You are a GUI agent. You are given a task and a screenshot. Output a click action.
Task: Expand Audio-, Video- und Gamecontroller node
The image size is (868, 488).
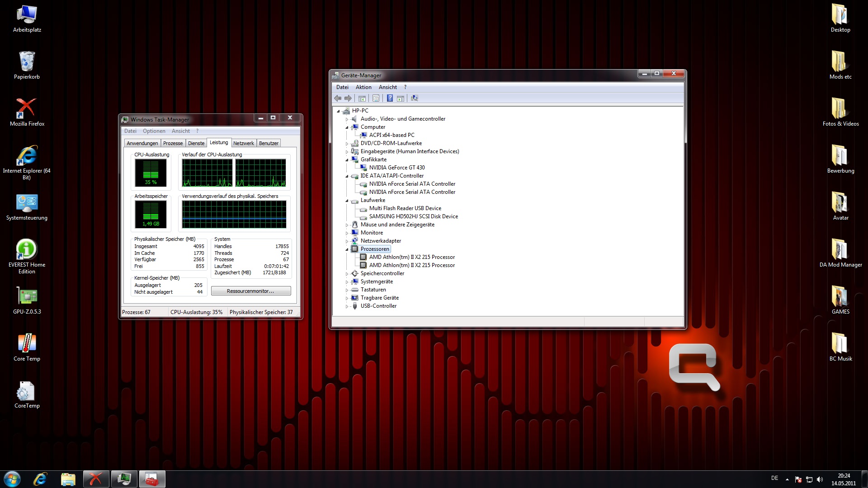tap(347, 119)
